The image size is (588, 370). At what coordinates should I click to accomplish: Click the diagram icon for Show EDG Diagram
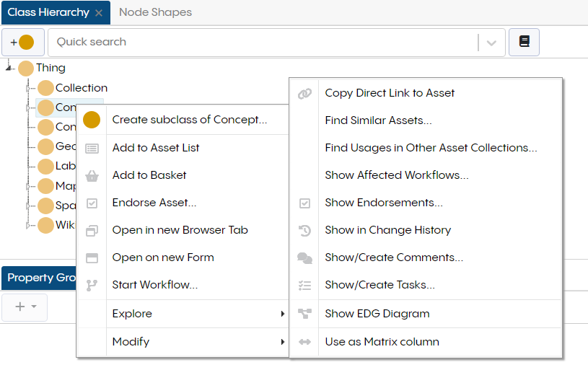[304, 314]
